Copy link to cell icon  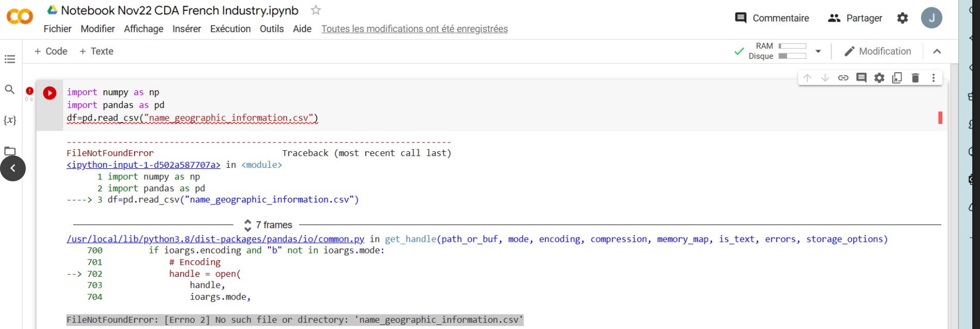click(843, 78)
